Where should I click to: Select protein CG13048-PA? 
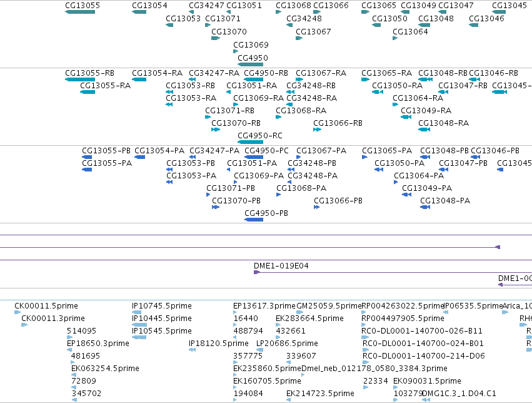click(445, 201)
